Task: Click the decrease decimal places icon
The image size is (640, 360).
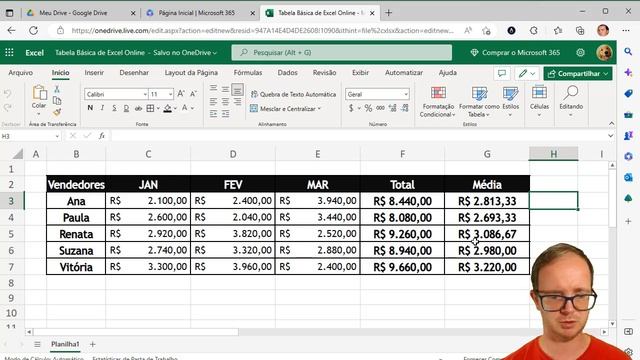Action: click(405, 108)
